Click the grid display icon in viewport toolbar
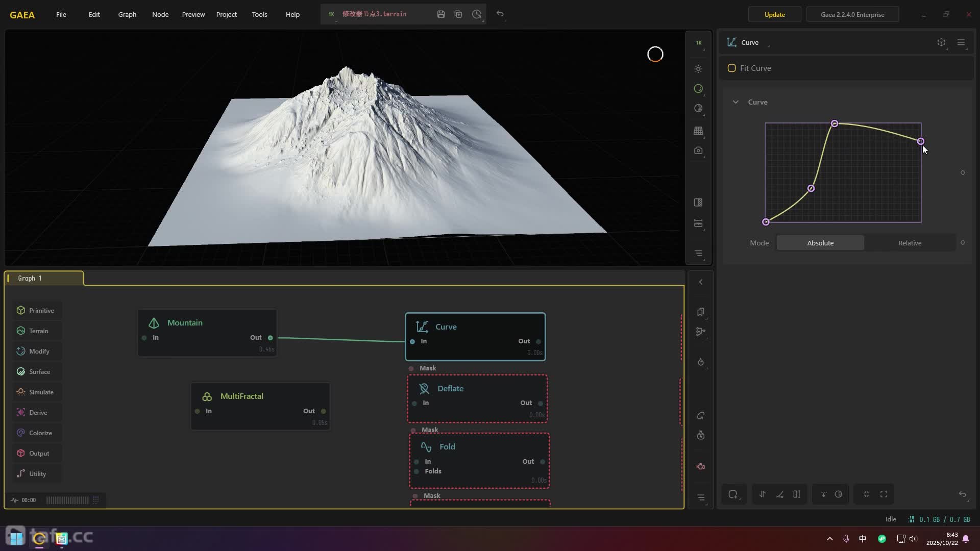Screen dimensions: 980x551 point(698,131)
